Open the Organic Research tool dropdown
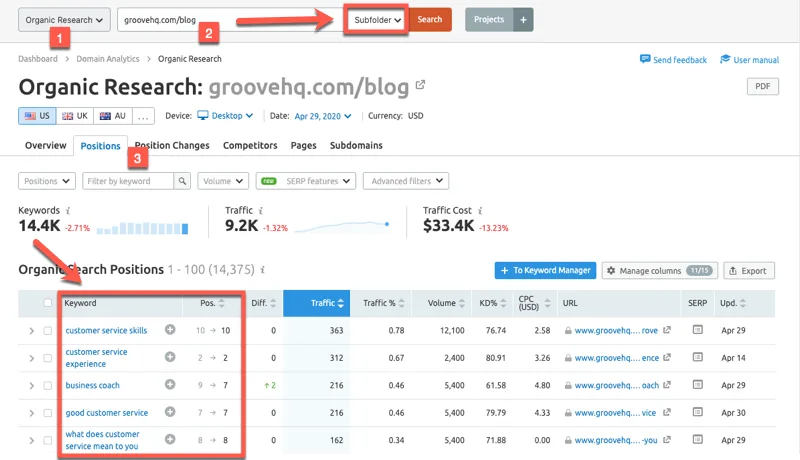The width and height of the screenshot is (800, 460). click(x=64, y=20)
